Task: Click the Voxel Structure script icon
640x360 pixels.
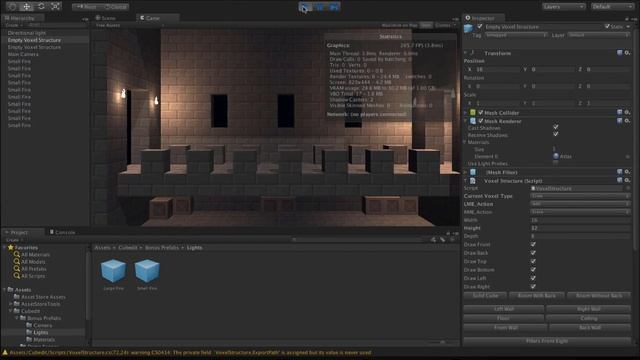Action: coord(473,180)
